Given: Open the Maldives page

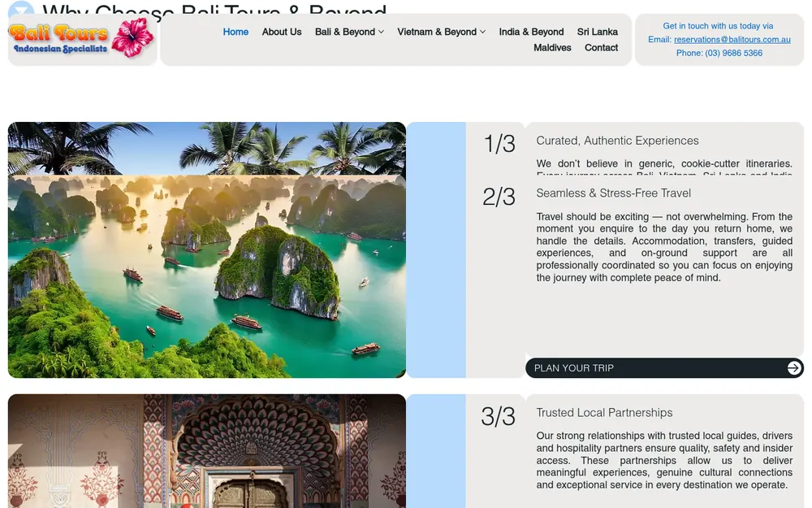Looking at the screenshot, I should (552, 47).
